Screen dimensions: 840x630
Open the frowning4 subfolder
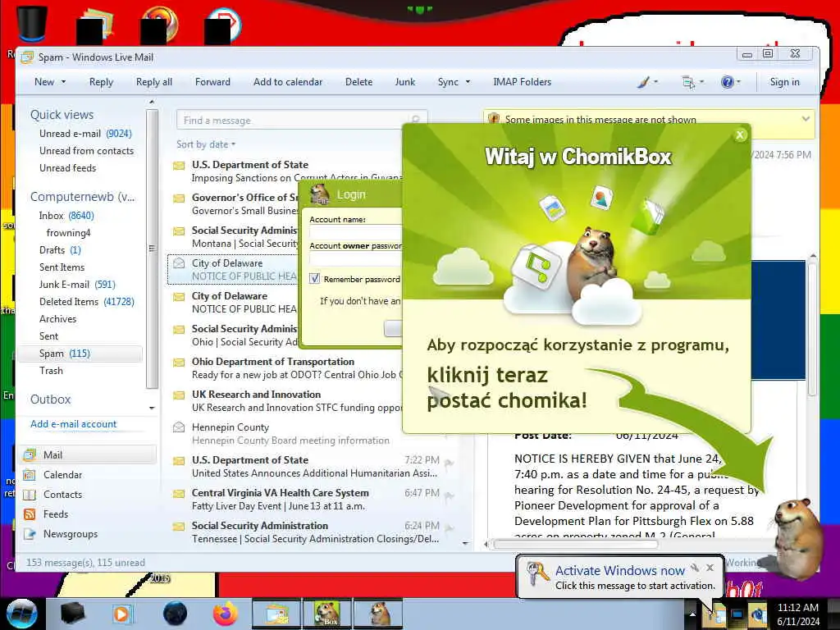click(x=69, y=232)
